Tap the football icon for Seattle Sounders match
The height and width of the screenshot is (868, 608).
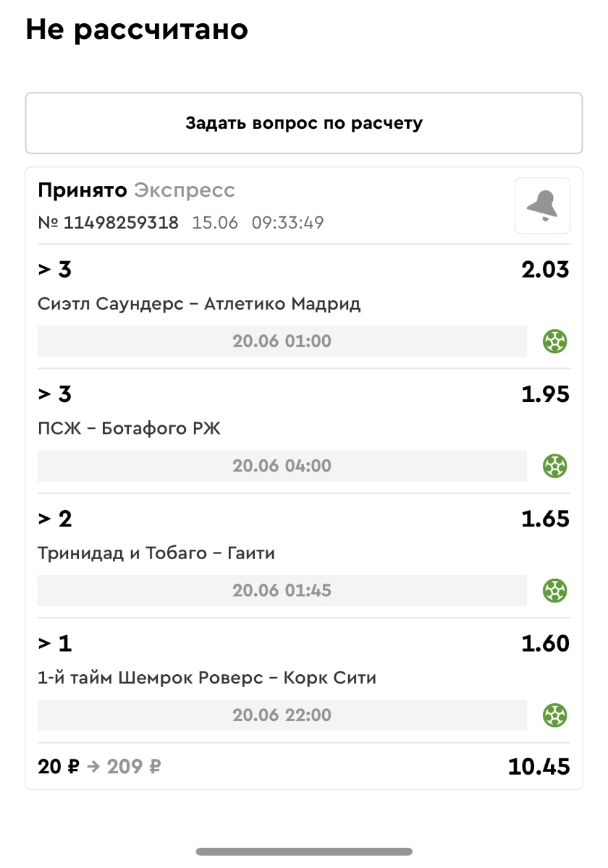[x=555, y=341]
